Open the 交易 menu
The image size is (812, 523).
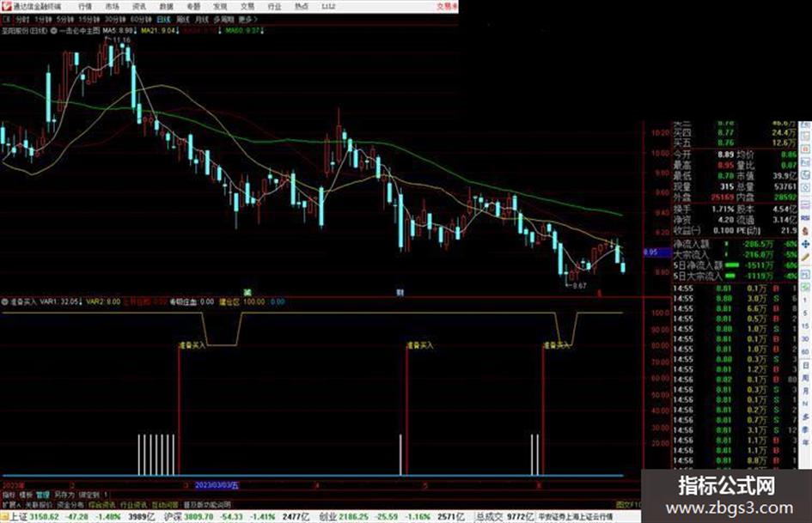point(247,7)
